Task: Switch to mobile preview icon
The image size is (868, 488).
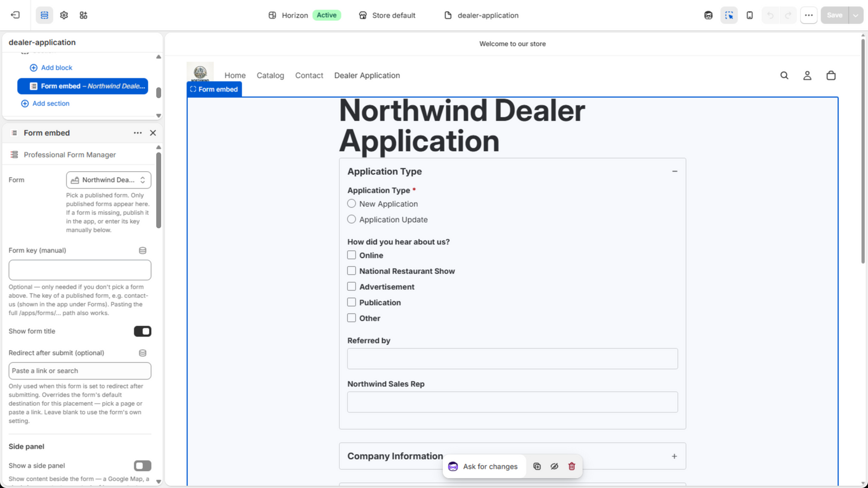Action: 750,15
